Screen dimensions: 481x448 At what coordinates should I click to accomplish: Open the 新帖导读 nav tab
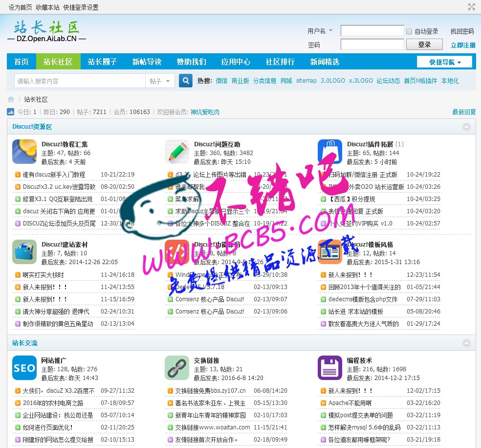(x=147, y=62)
